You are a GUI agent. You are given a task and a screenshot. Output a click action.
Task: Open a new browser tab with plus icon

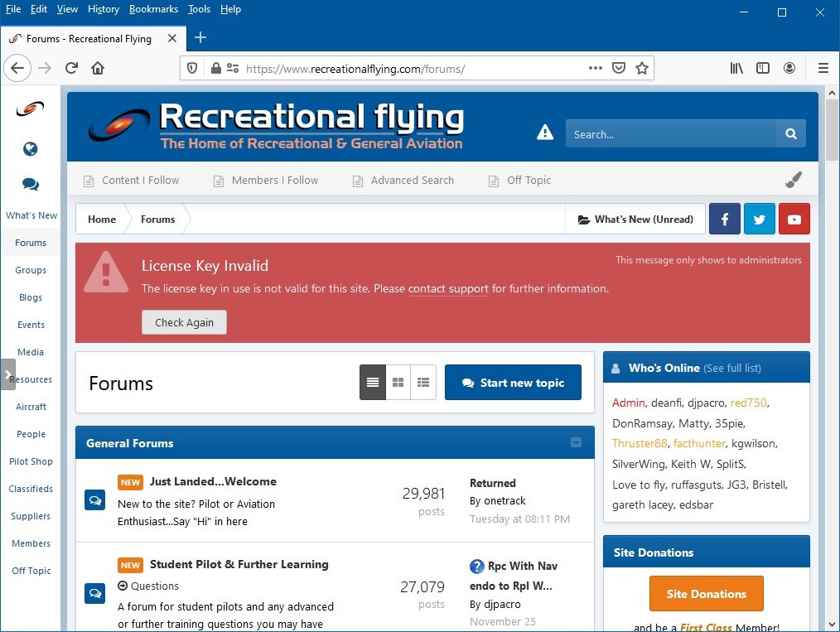200,37
